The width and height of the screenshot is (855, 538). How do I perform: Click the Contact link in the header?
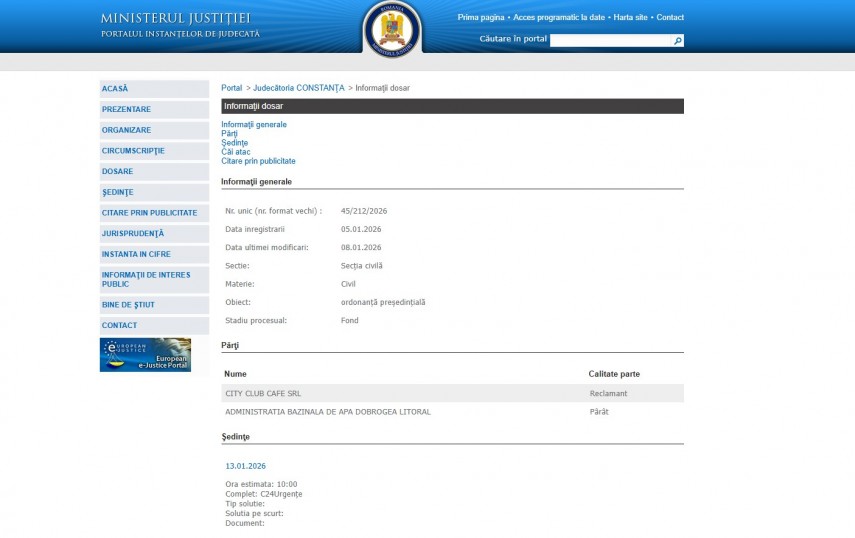click(x=670, y=17)
